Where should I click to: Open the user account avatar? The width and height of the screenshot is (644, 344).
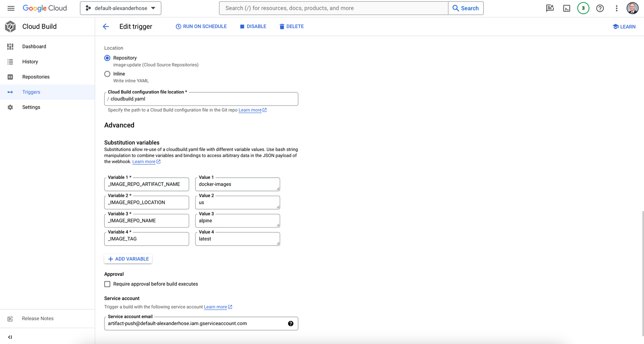(632, 8)
